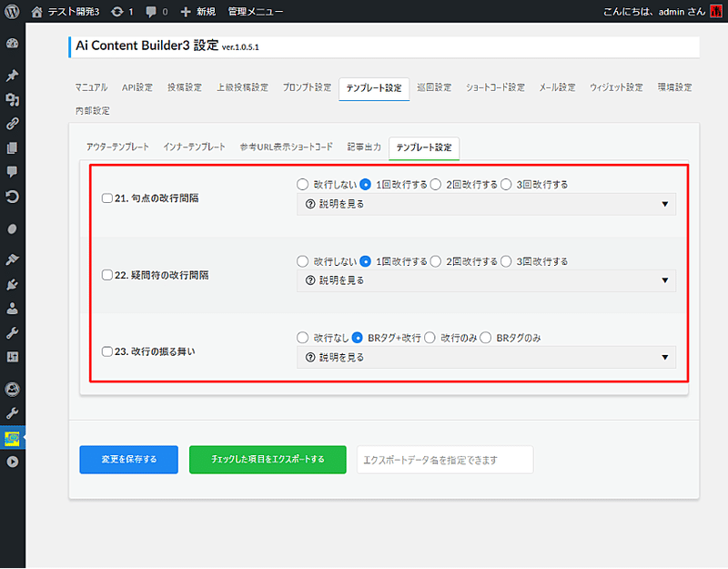Open the マニュアル tab

(92, 87)
